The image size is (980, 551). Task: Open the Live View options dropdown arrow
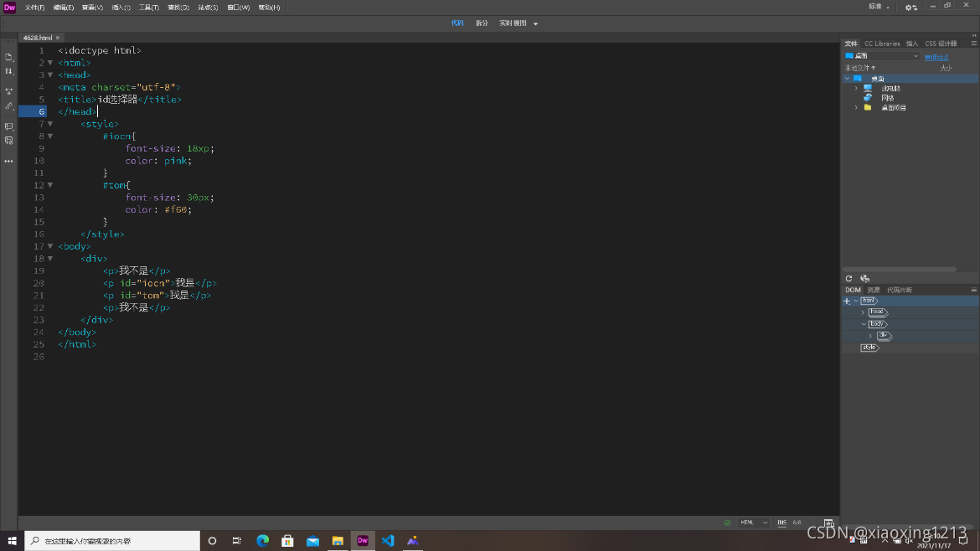point(535,23)
